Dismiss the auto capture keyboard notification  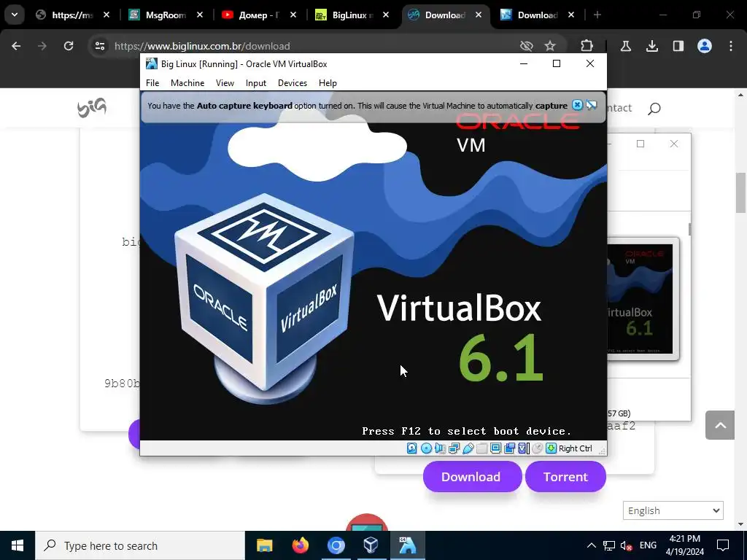pos(577,105)
